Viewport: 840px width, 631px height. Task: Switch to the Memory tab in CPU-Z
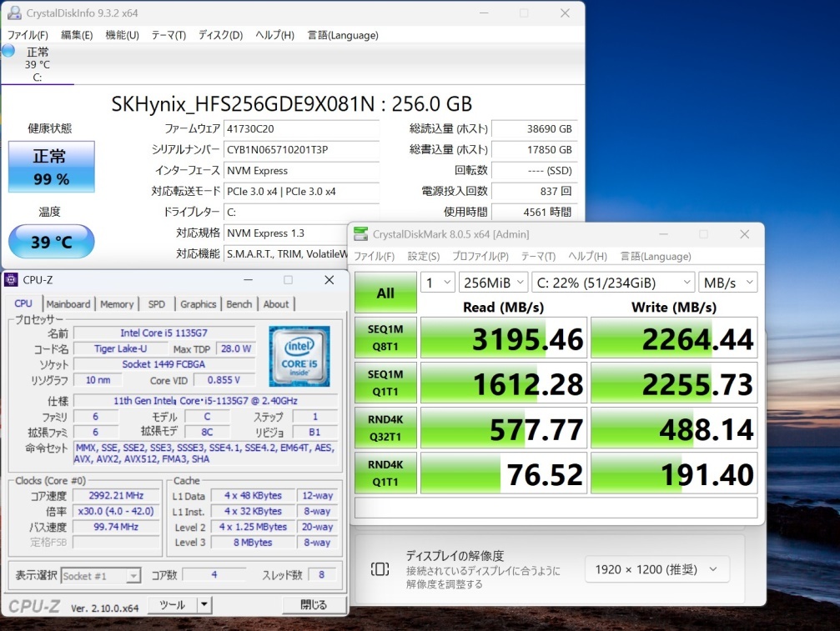[x=117, y=304]
